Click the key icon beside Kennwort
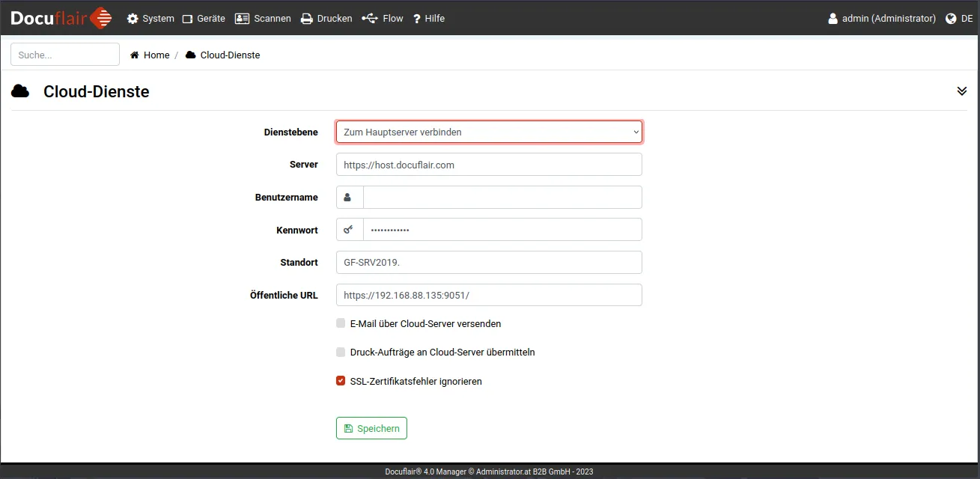 pos(349,230)
